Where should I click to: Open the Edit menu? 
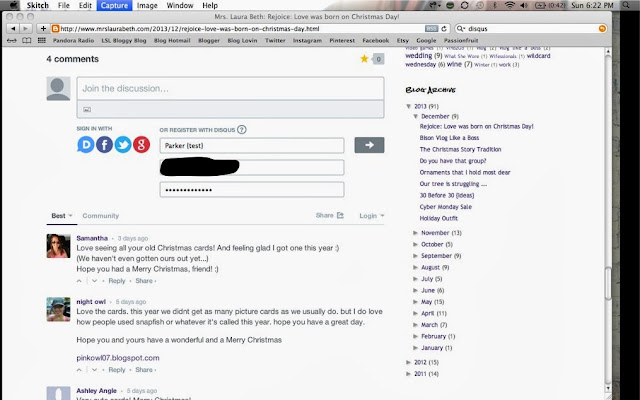tap(85, 5)
